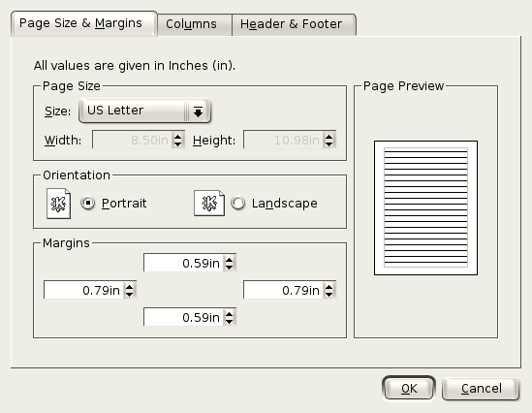Screen dimensions: 532x413
Task: Confirm with the OK button
Action: 409,388
